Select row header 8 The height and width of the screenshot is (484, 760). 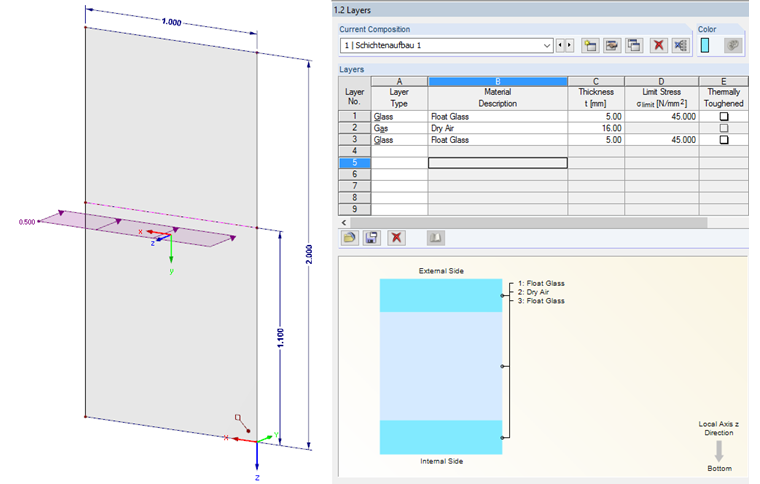point(354,198)
